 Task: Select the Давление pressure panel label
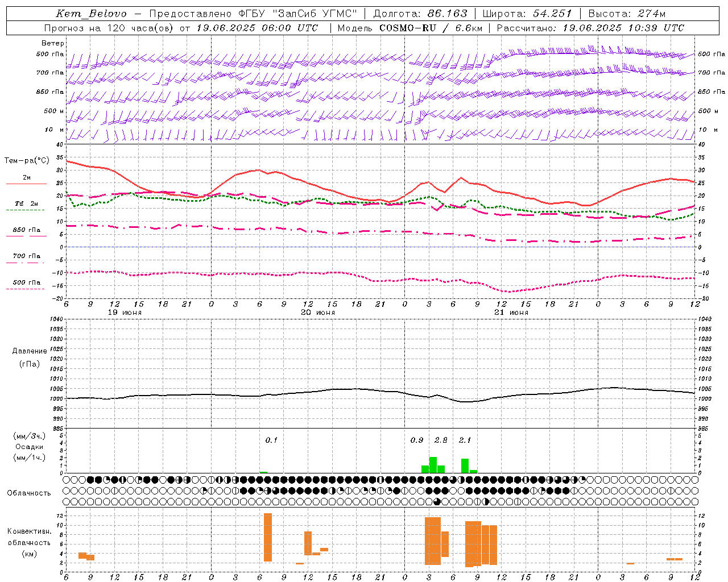(x=30, y=351)
